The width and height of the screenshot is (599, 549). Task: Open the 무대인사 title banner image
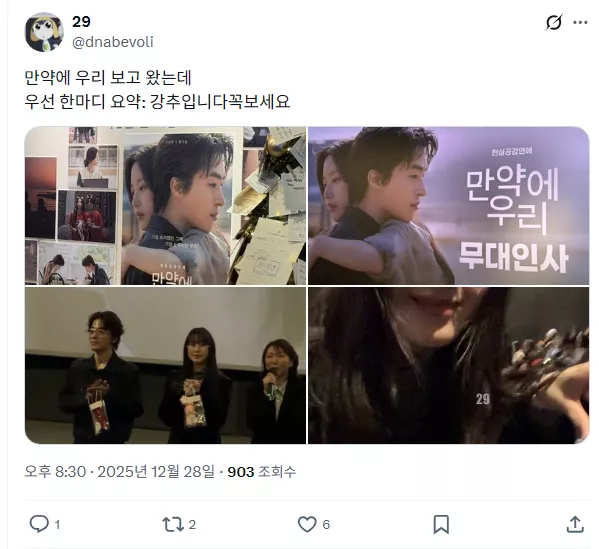(448, 206)
